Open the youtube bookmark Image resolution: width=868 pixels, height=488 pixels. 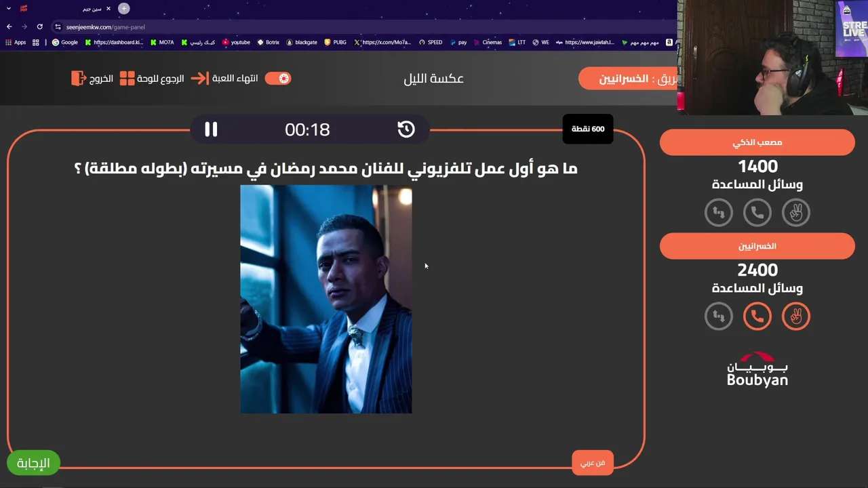tap(236, 42)
